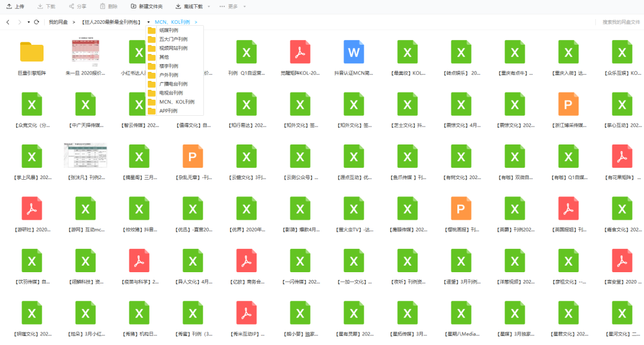Select the 【一闪传媒】 Excel file icon
644x345 pixels.
point(300,261)
